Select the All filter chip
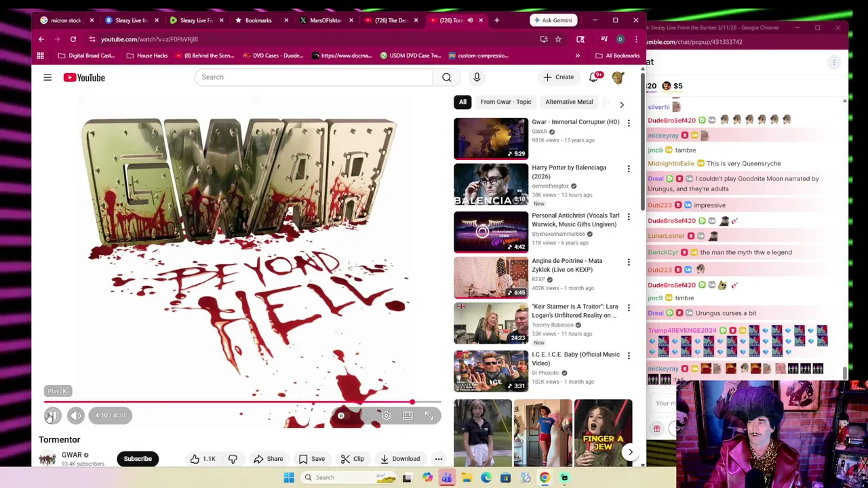 462,102
